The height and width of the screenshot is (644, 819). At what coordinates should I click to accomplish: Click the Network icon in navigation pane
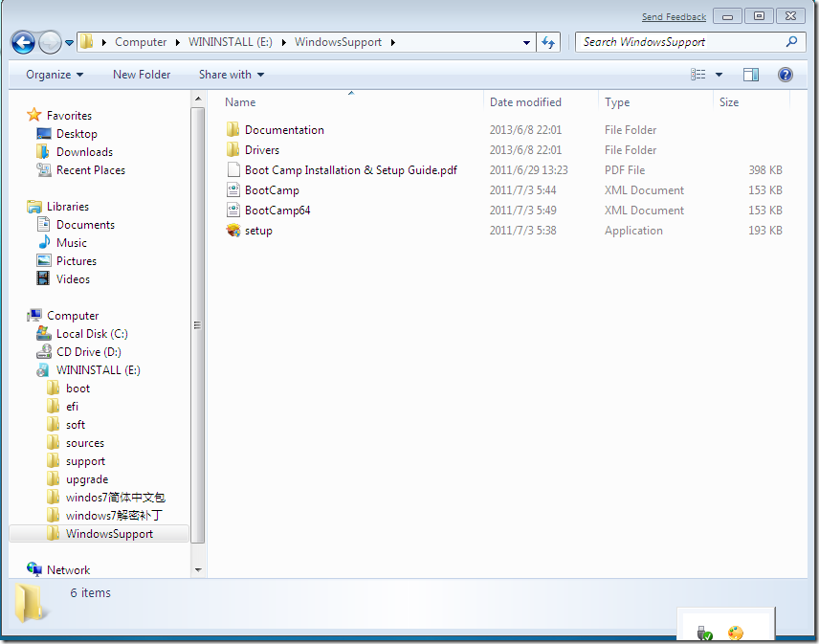(33, 569)
